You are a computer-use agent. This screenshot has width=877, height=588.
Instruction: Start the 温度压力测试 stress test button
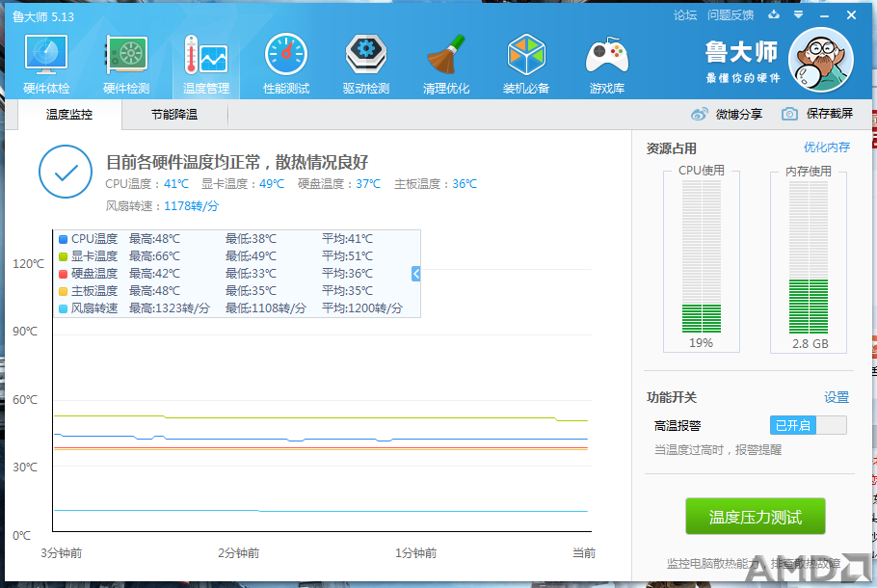[x=756, y=517]
